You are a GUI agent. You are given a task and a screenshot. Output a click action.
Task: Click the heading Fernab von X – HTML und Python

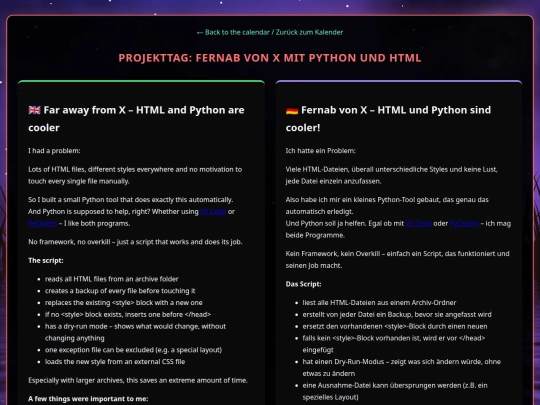(388, 119)
